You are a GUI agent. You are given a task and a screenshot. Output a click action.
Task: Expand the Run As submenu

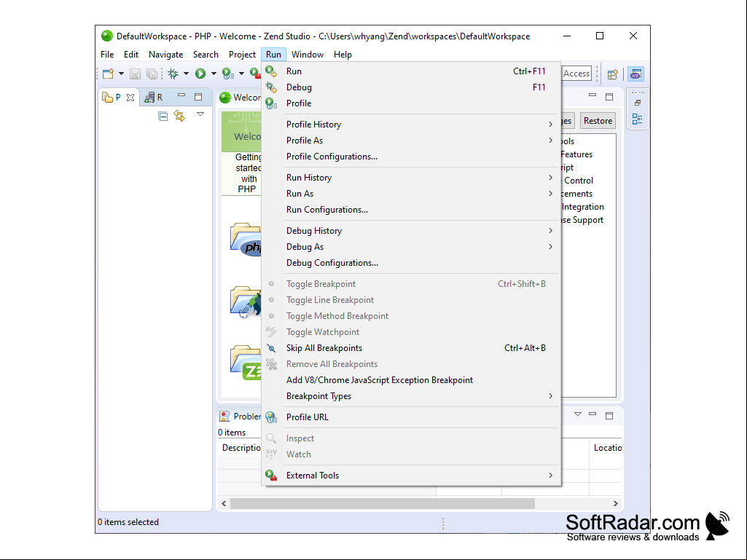(410, 194)
